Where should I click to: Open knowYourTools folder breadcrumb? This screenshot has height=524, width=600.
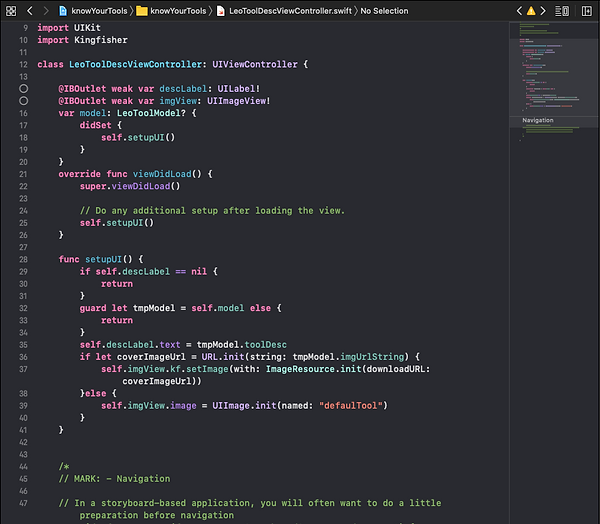(178, 11)
